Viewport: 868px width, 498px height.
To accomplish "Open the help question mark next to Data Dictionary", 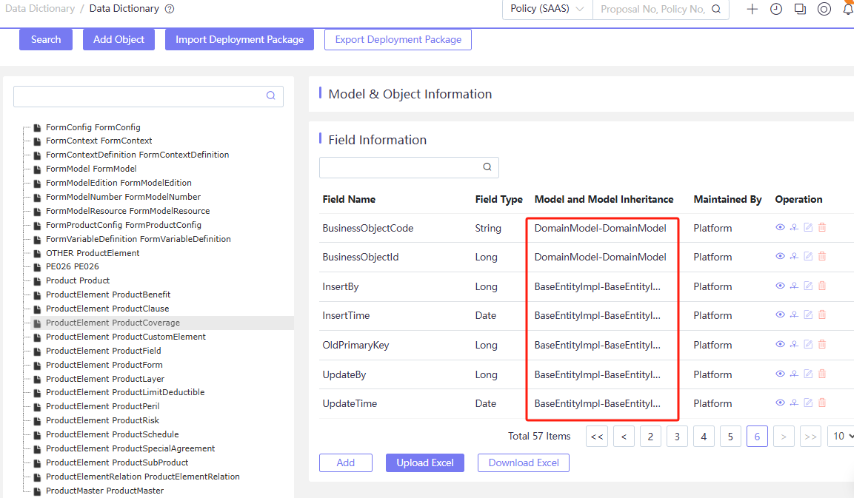I will pos(170,8).
